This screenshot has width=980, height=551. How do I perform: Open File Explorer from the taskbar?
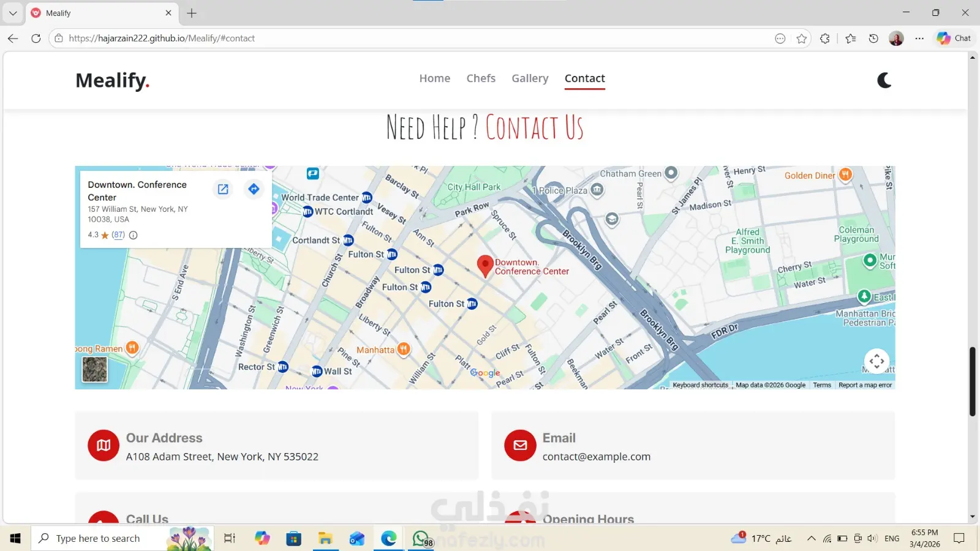coord(325,538)
